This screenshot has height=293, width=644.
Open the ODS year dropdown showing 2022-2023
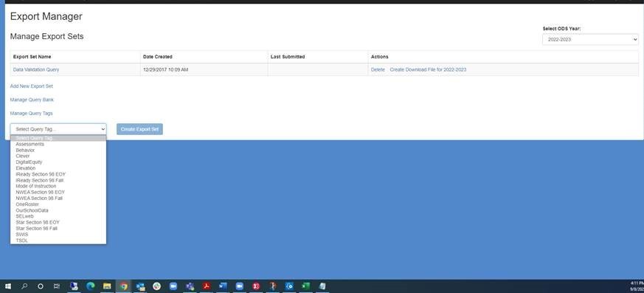pos(590,39)
